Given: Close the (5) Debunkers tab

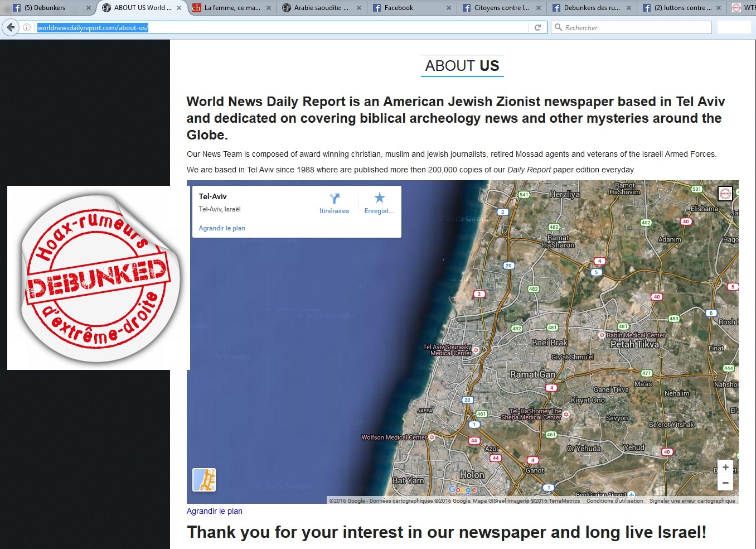Looking at the screenshot, I should (x=88, y=8).
